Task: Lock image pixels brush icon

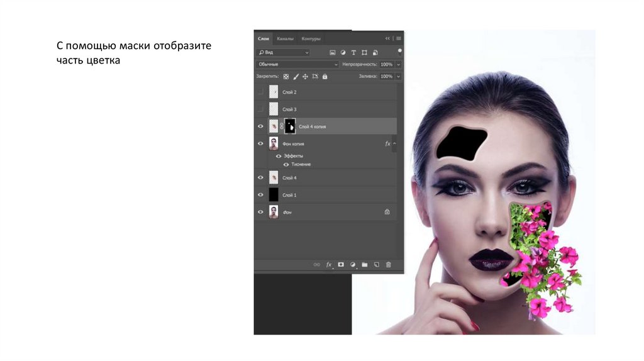Action: tap(296, 77)
